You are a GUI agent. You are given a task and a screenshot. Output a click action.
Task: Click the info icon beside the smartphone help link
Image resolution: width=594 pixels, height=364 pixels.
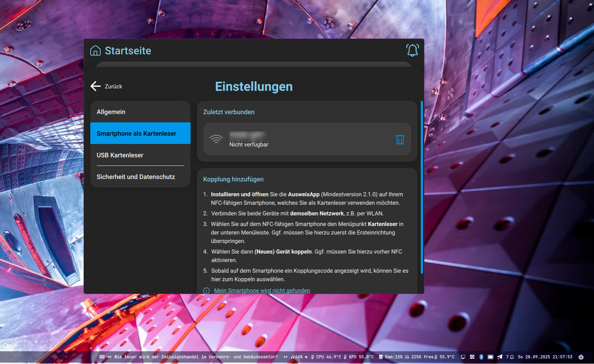(x=206, y=290)
